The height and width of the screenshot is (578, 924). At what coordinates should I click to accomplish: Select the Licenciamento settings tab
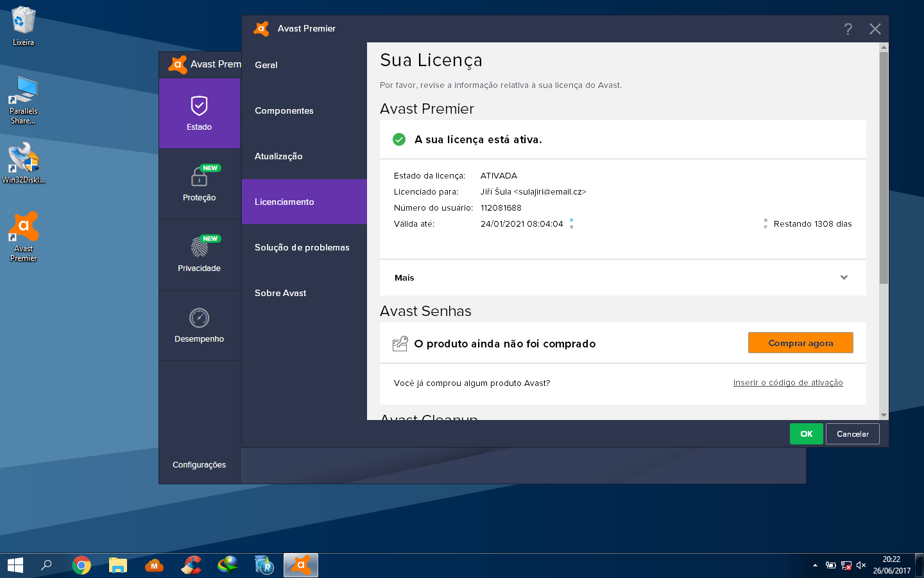coord(304,202)
